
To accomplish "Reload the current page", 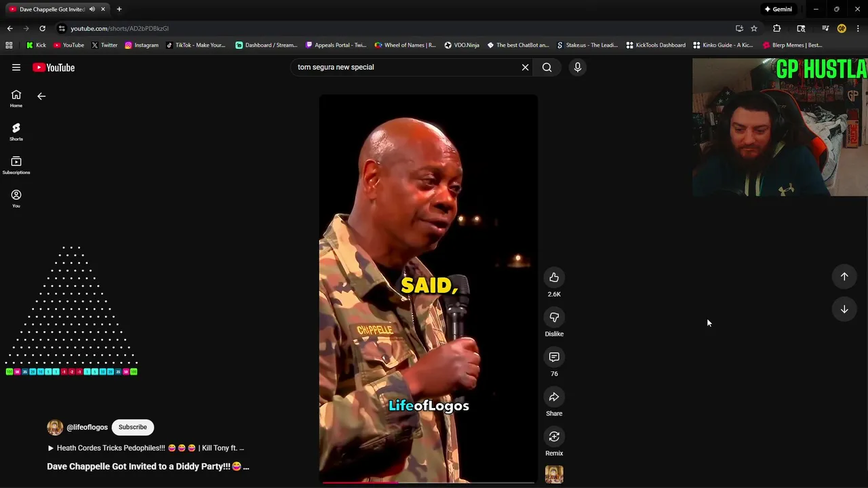I will click(42, 28).
